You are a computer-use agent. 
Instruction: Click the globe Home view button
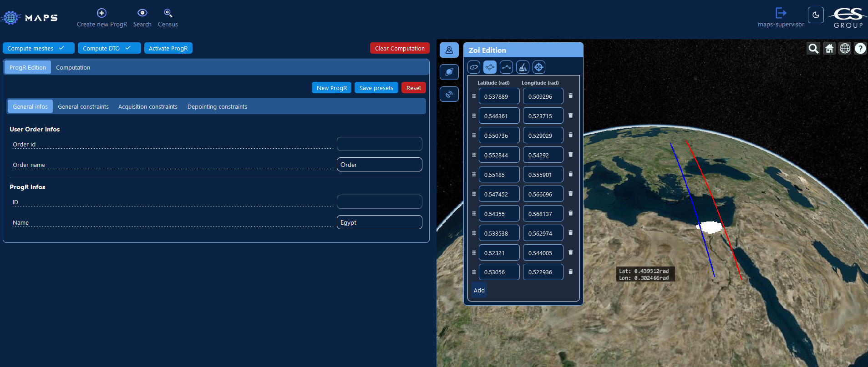point(829,48)
